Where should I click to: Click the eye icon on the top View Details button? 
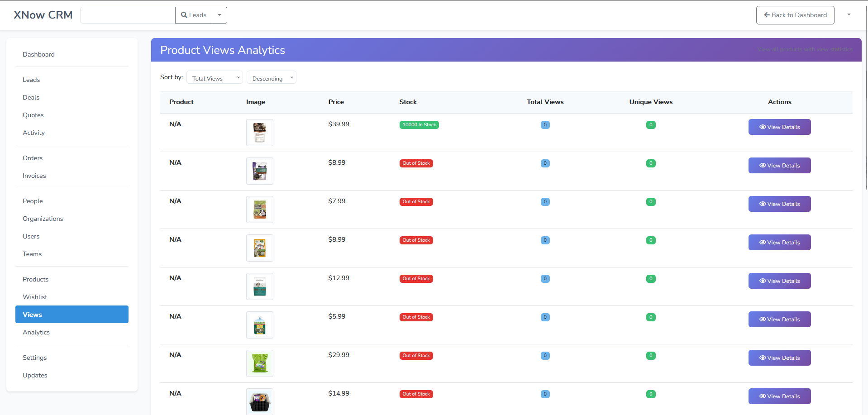762,127
